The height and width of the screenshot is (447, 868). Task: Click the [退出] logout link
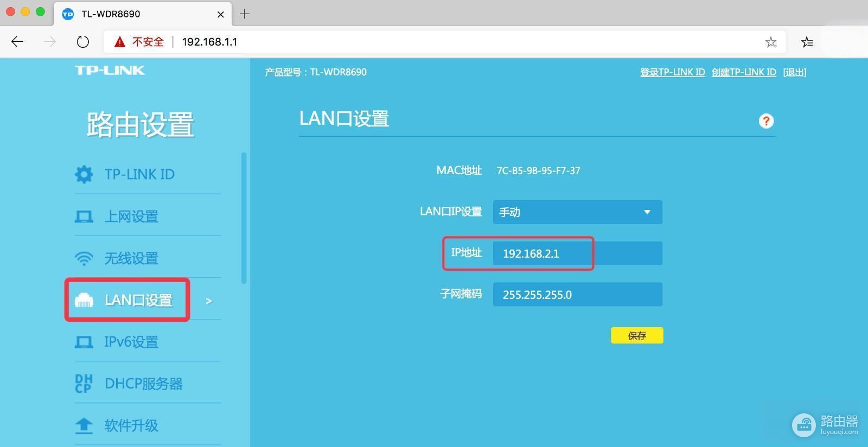(795, 72)
